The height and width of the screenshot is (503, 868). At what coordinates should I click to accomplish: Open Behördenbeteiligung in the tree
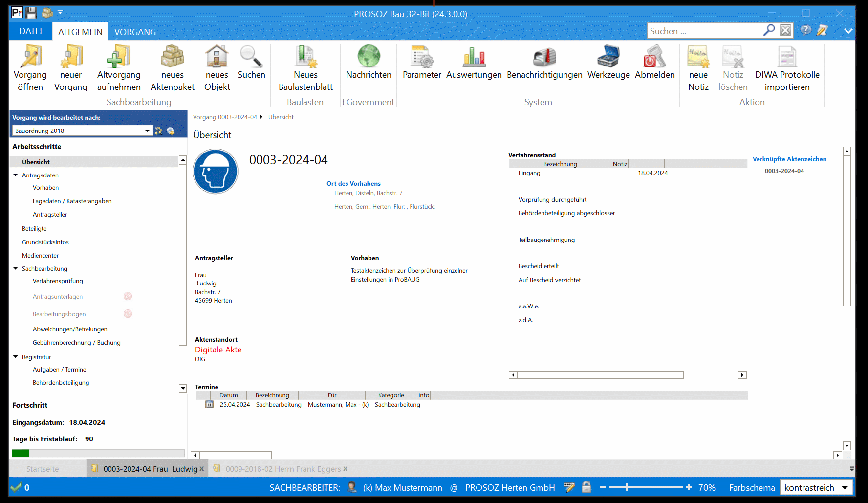point(61,383)
